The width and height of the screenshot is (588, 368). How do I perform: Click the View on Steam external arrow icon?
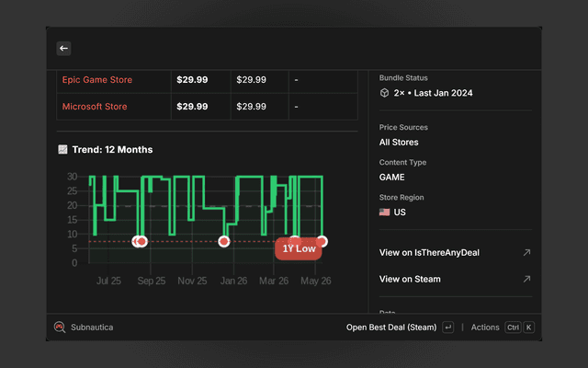point(526,279)
